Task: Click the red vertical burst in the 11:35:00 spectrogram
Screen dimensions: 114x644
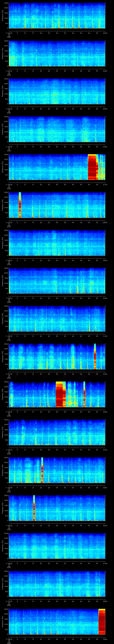Action: click(x=34, y=508)
